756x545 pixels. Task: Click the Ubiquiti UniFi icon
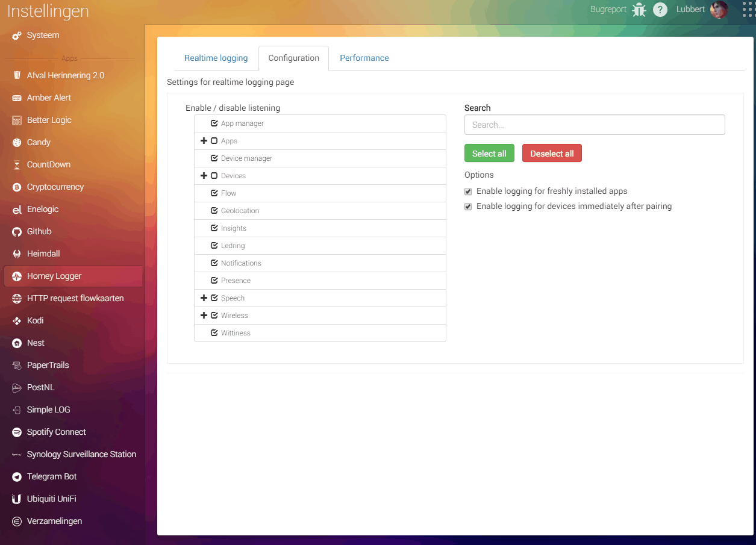click(x=17, y=499)
